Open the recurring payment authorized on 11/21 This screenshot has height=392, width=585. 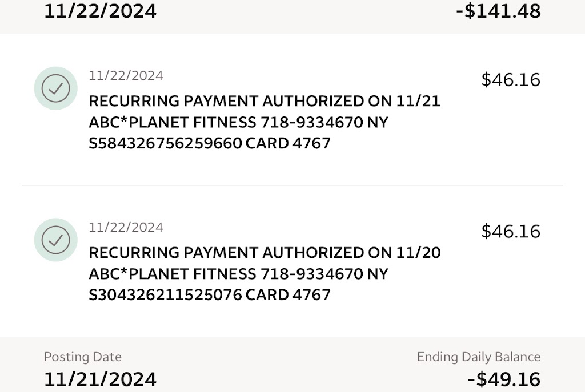pos(265,102)
